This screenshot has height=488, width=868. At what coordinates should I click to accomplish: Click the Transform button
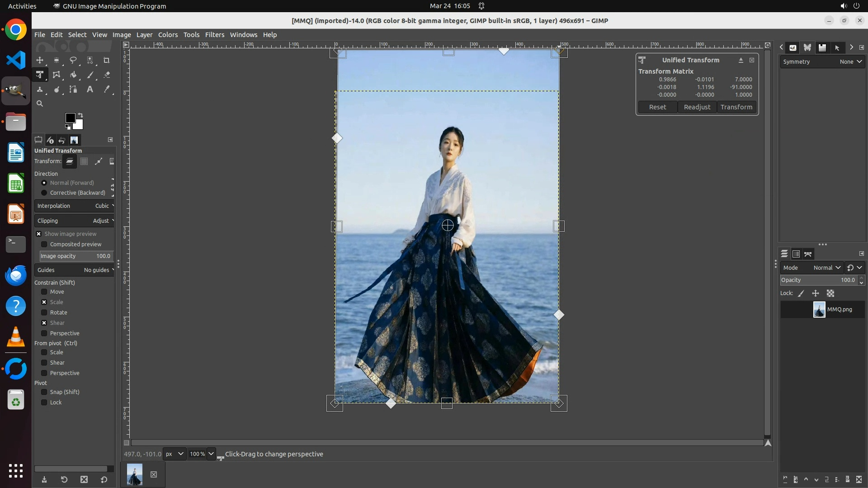point(736,107)
